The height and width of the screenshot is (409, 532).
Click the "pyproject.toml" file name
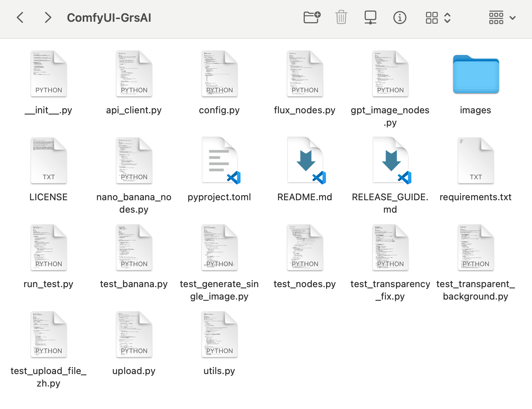click(x=219, y=197)
